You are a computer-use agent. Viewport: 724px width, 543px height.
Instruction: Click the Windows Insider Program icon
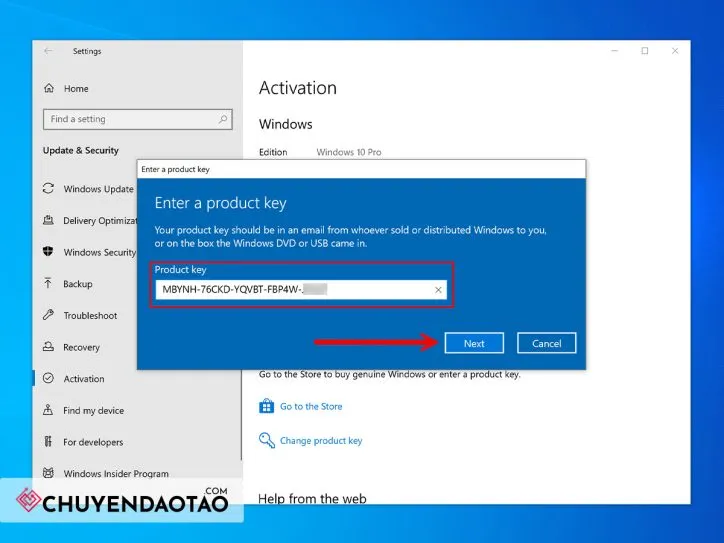tap(48, 473)
